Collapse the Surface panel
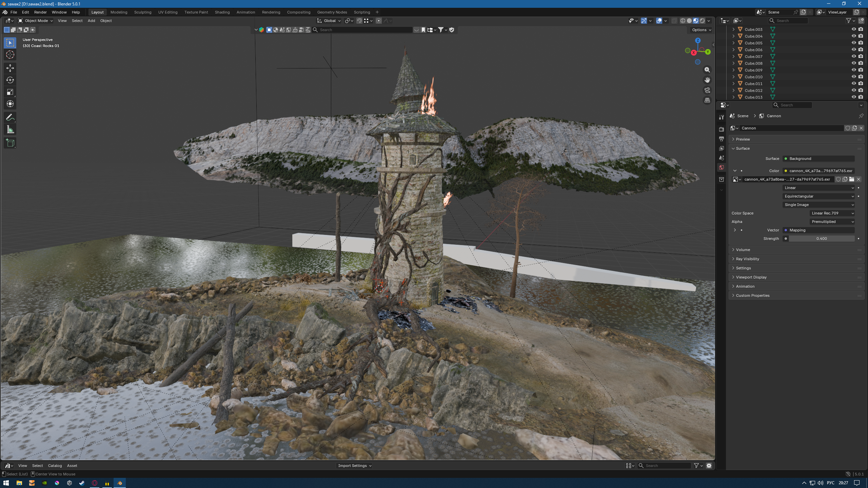The width and height of the screenshot is (868, 488). tap(796, 148)
